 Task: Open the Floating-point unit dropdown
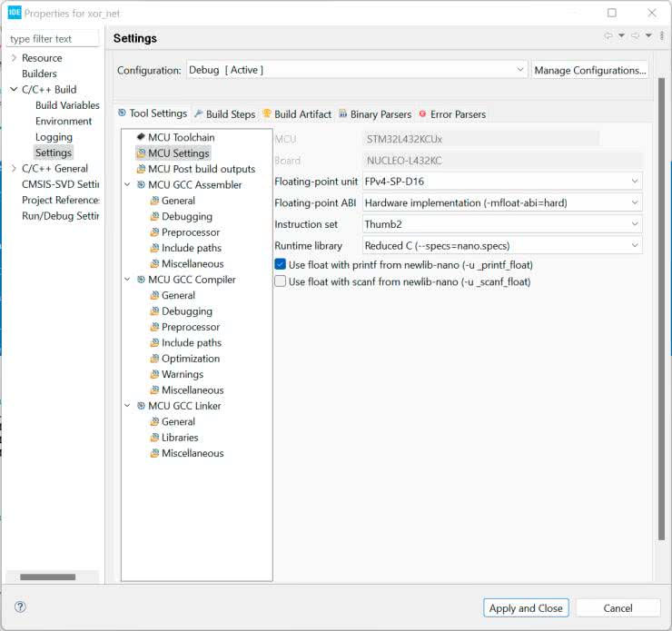click(502, 182)
